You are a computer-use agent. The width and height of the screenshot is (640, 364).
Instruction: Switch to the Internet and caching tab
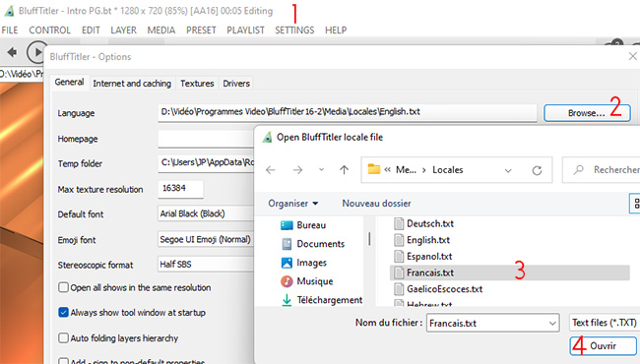132,84
